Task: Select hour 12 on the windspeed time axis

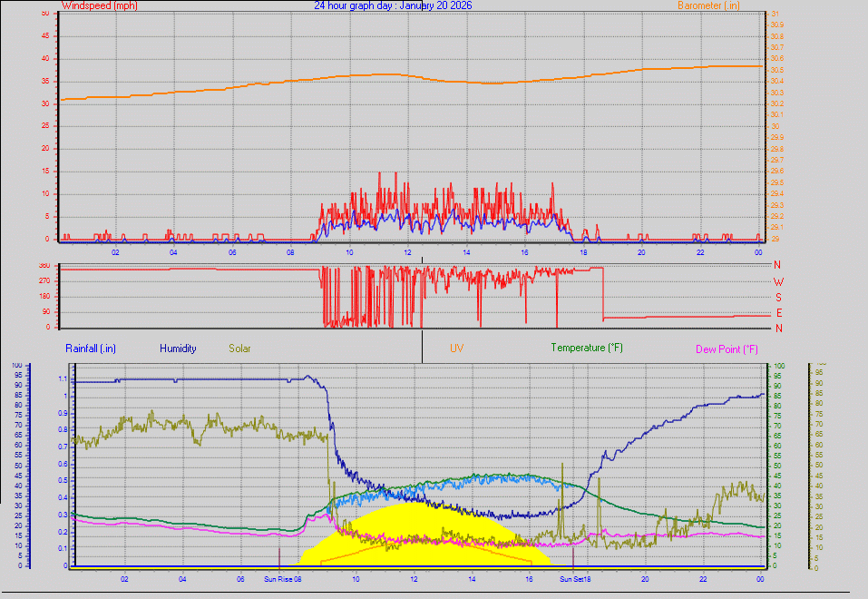Action: 407,251
